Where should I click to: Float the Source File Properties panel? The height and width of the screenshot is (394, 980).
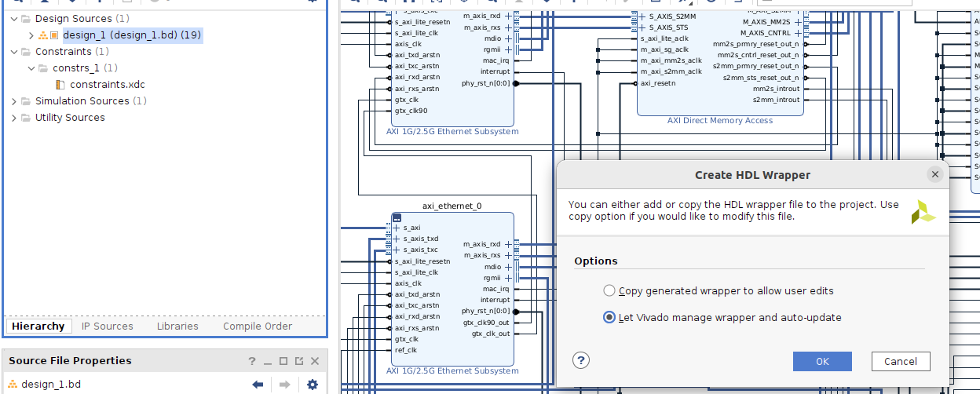click(x=299, y=361)
